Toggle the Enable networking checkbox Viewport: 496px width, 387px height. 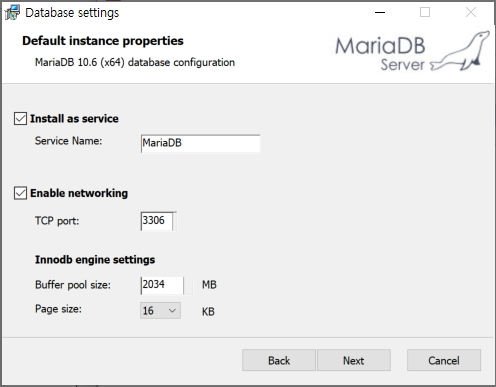[x=20, y=193]
